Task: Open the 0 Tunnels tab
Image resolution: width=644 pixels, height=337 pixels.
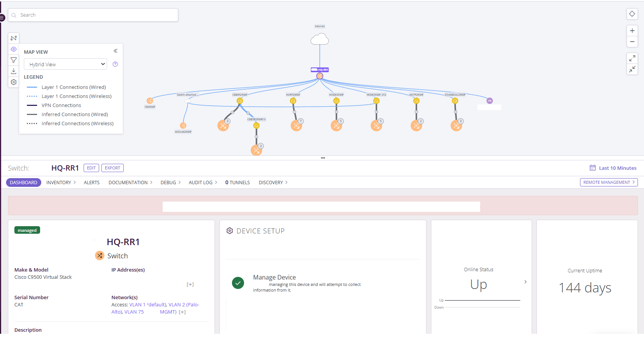Action: tap(237, 182)
